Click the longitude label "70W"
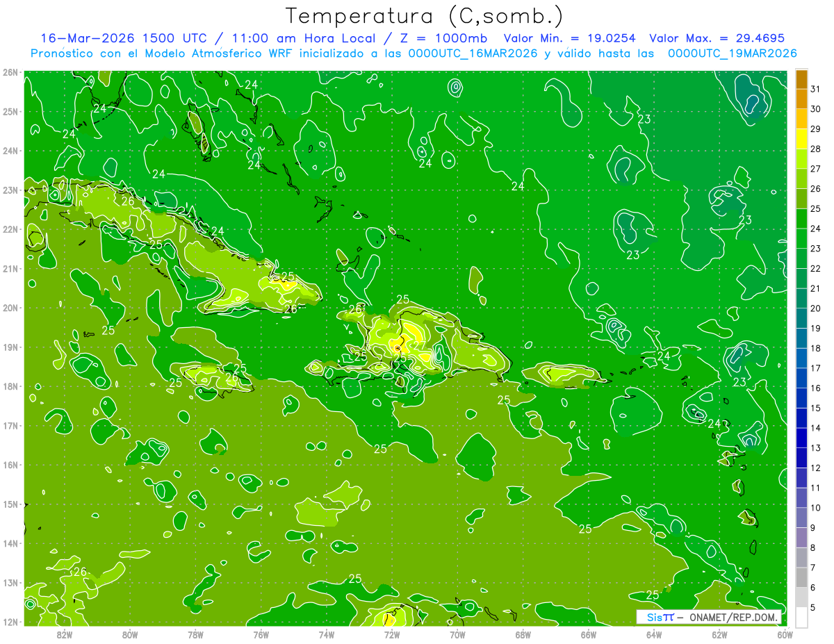Viewport: 834px width, 644px height. tap(457, 634)
